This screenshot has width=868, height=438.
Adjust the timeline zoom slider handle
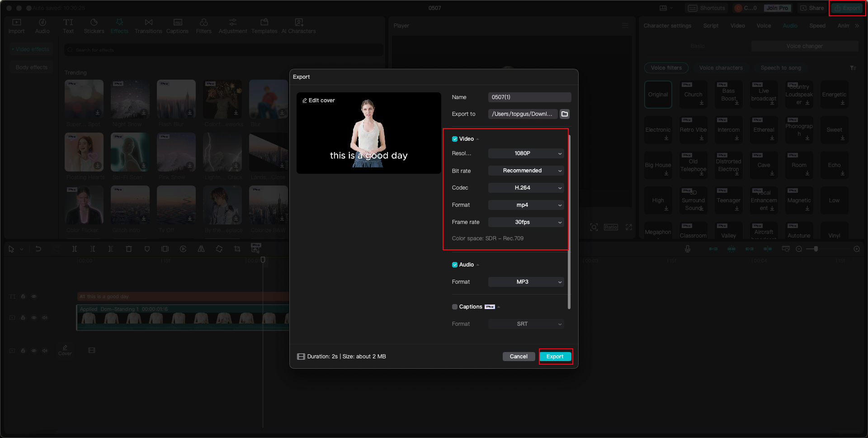pos(816,249)
